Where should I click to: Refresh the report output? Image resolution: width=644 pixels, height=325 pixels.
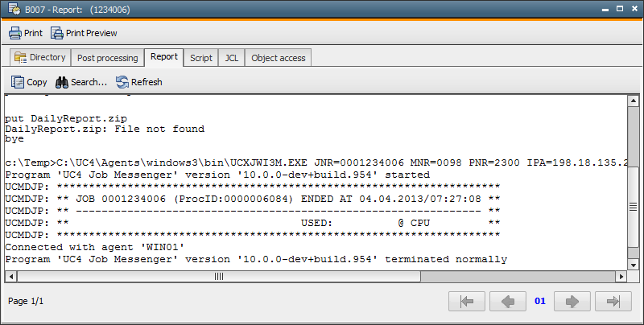[138, 81]
